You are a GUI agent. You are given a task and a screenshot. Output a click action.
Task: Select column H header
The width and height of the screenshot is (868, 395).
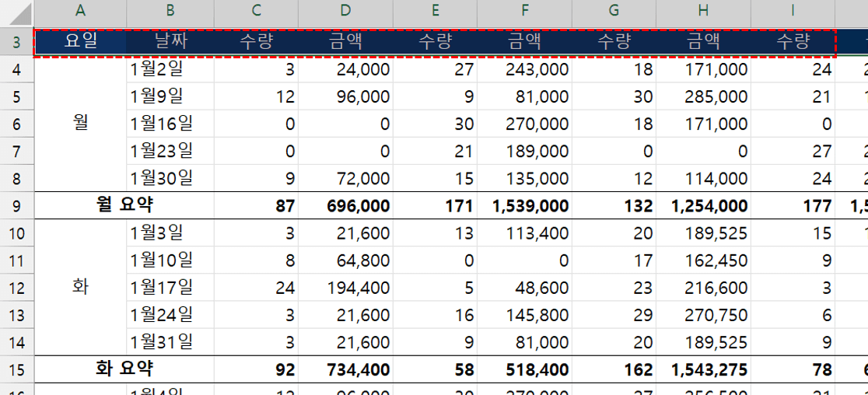pos(703,11)
